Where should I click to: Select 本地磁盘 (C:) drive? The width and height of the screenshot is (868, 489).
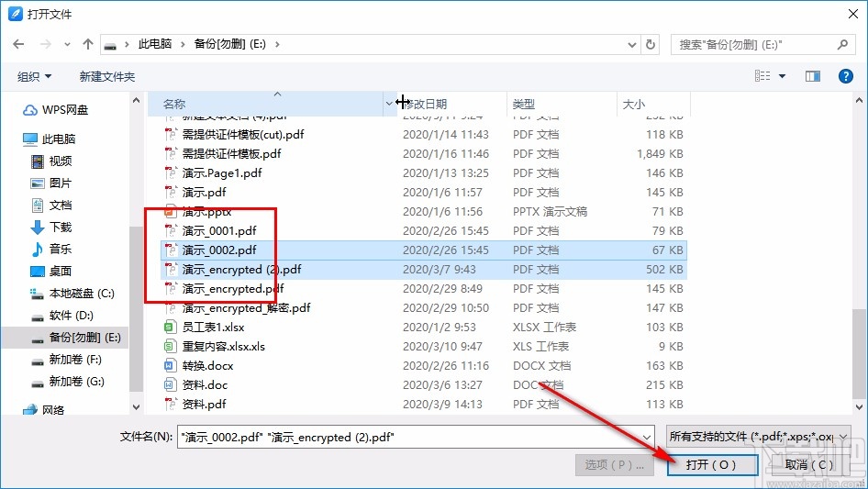click(72, 294)
